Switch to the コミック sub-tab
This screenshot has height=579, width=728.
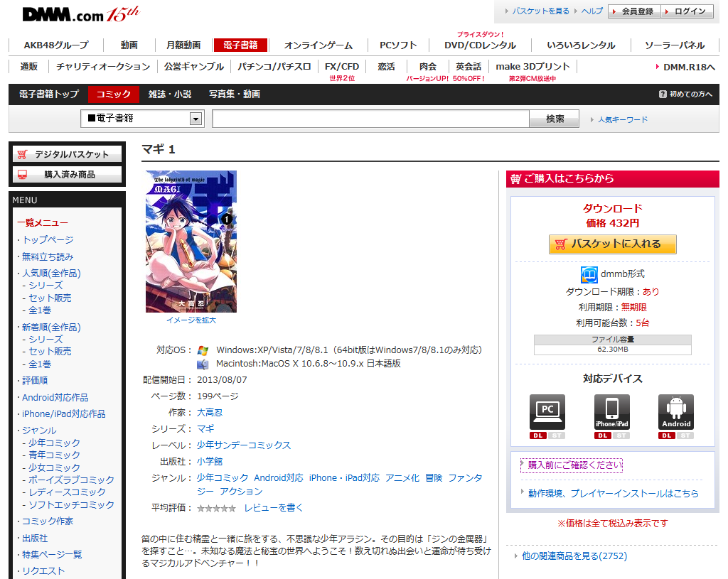(x=113, y=94)
